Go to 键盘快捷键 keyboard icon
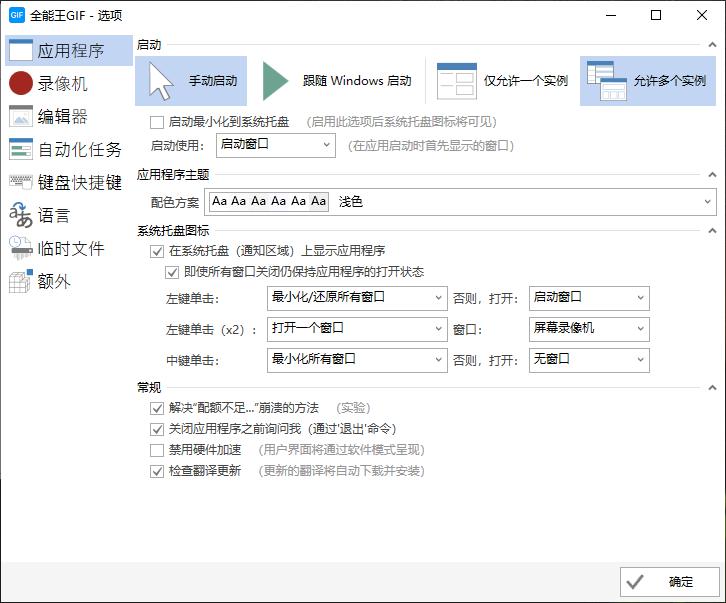Viewport: 726px width, 603px height. pos(21,183)
